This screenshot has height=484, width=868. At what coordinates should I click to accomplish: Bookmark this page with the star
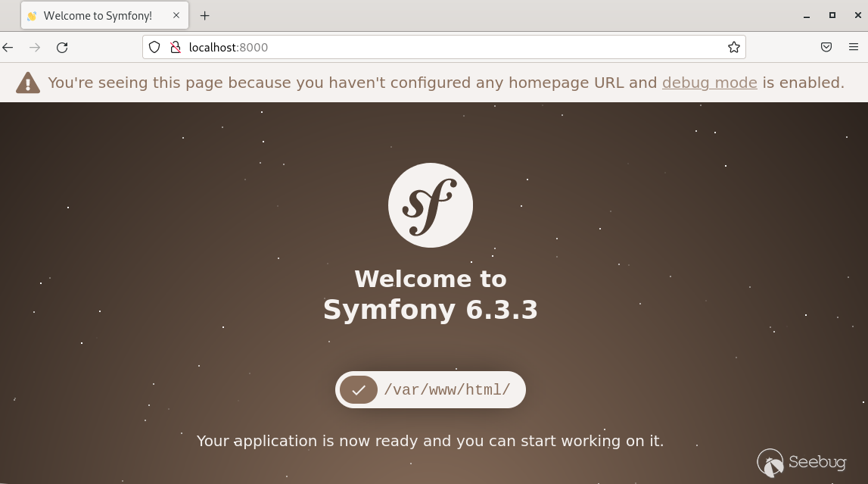coord(734,48)
